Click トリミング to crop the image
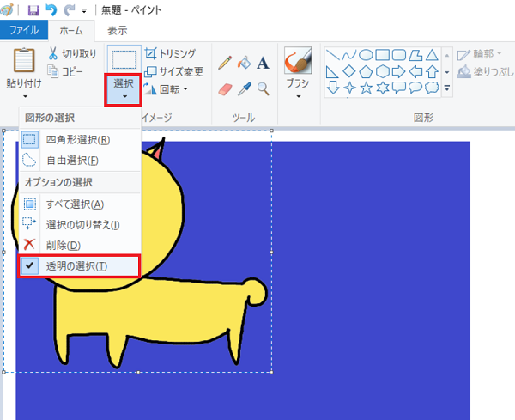The width and height of the screenshot is (515, 420). point(170,53)
